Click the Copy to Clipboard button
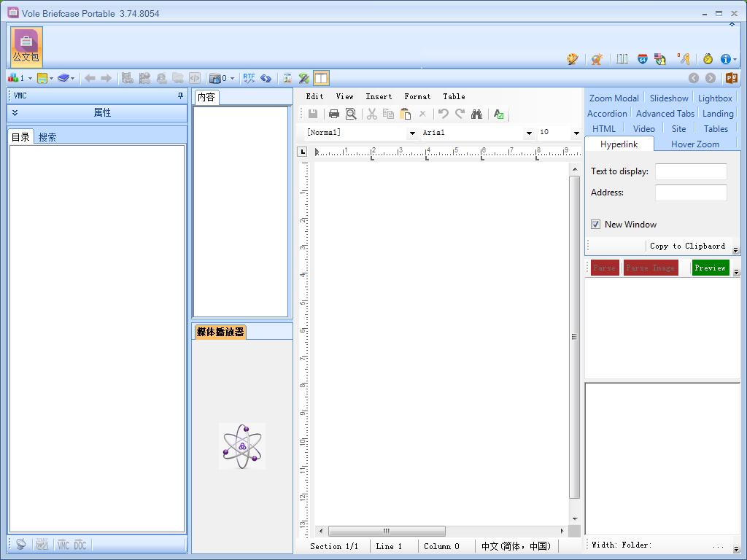The width and height of the screenshot is (747, 560). [687, 246]
